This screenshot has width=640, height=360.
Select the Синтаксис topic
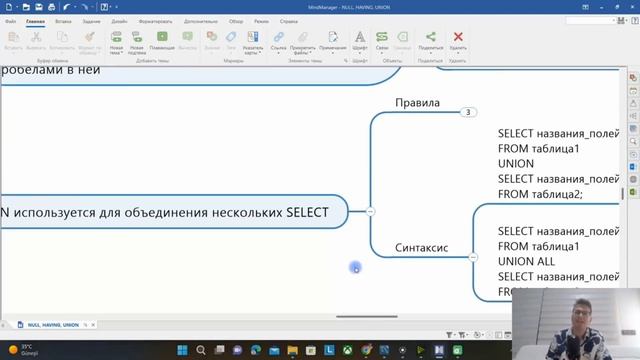click(422, 247)
